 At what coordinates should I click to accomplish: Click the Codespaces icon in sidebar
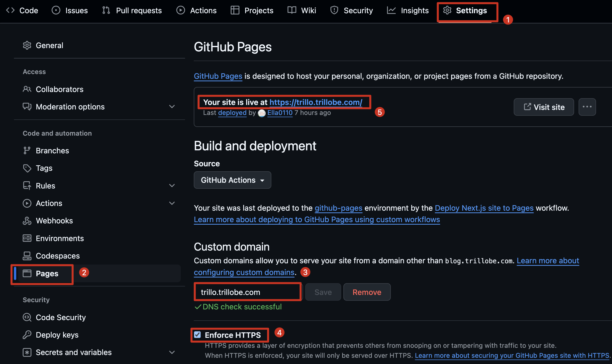click(27, 256)
